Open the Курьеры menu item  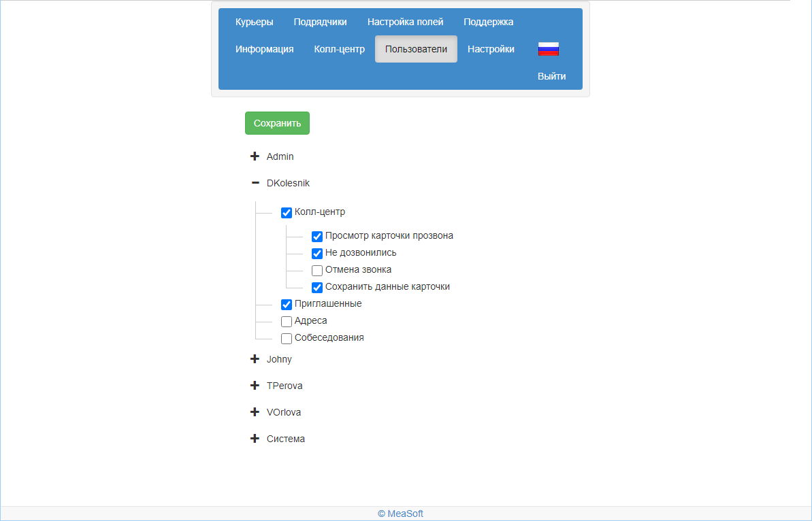(x=255, y=22)
